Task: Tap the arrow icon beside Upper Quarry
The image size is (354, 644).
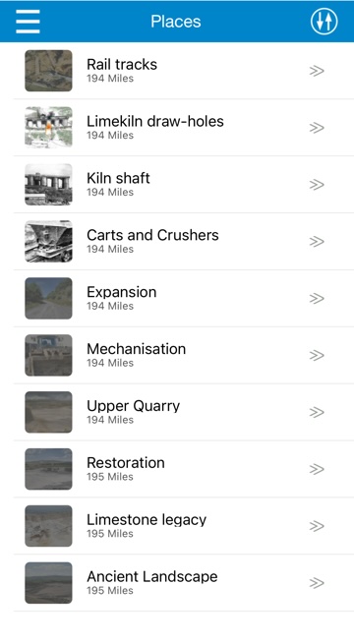Action: point(317,412)
